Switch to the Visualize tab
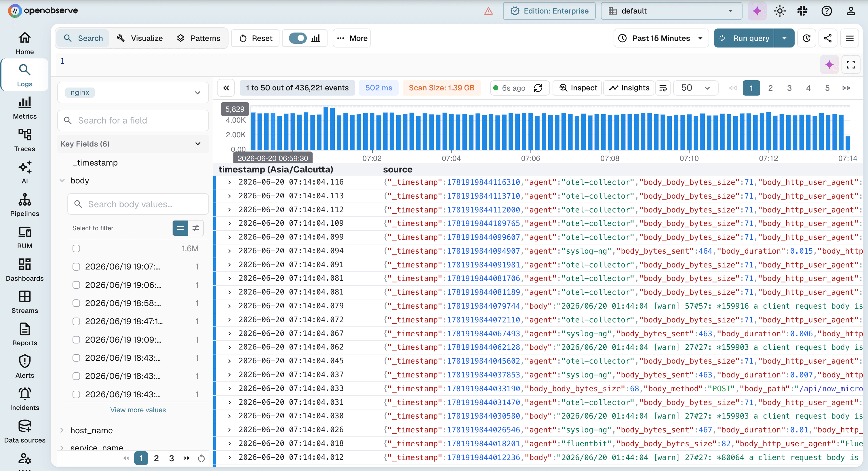Image resolution: width=868 pixels, height=471 pixels. 140,38
